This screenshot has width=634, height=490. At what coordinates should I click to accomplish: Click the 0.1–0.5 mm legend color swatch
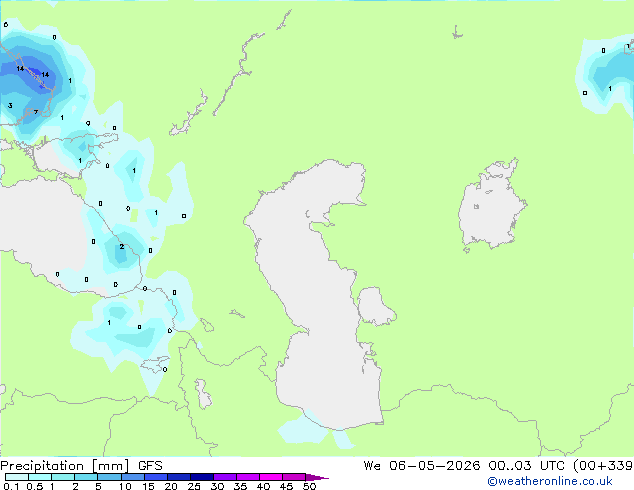pos(17,477)
